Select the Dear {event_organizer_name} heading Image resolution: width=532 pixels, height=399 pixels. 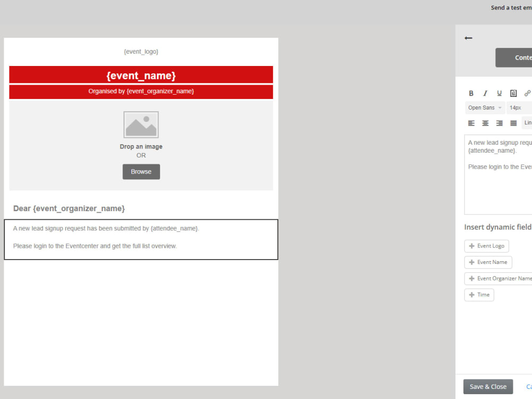point(69,209)
